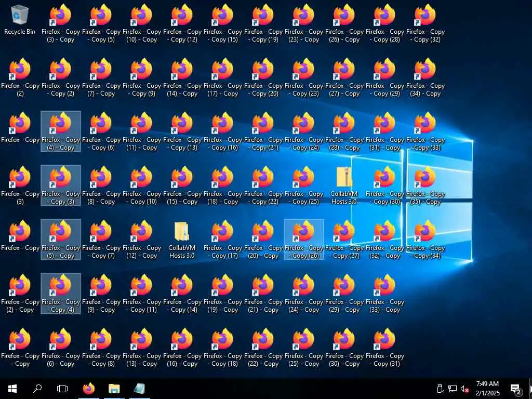Viewport: 532px width, 399px height.
Task: Select 'Firefox - Copy (27) - Copy' shortcut
Action: coord(344,78)
